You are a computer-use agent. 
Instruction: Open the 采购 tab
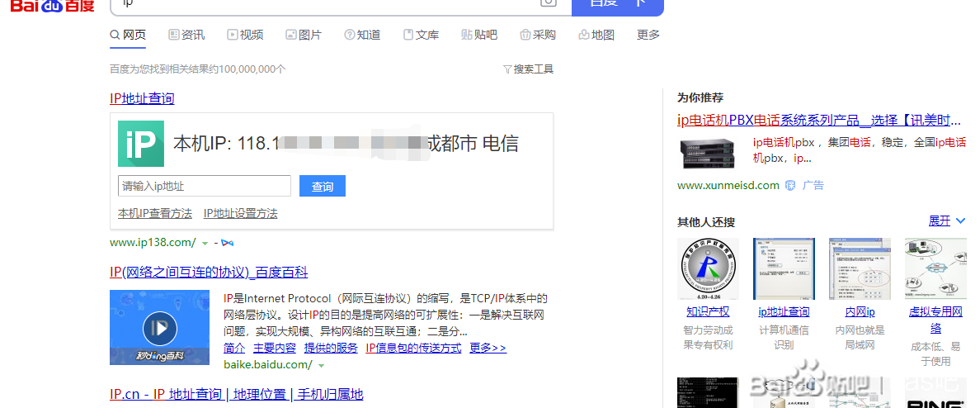538,35
